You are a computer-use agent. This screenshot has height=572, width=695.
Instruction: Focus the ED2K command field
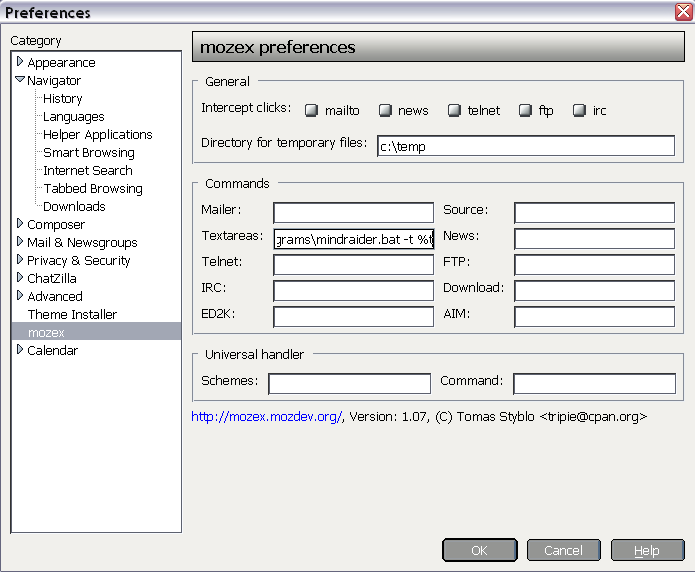pyautogui.click(x=353, y=317)
